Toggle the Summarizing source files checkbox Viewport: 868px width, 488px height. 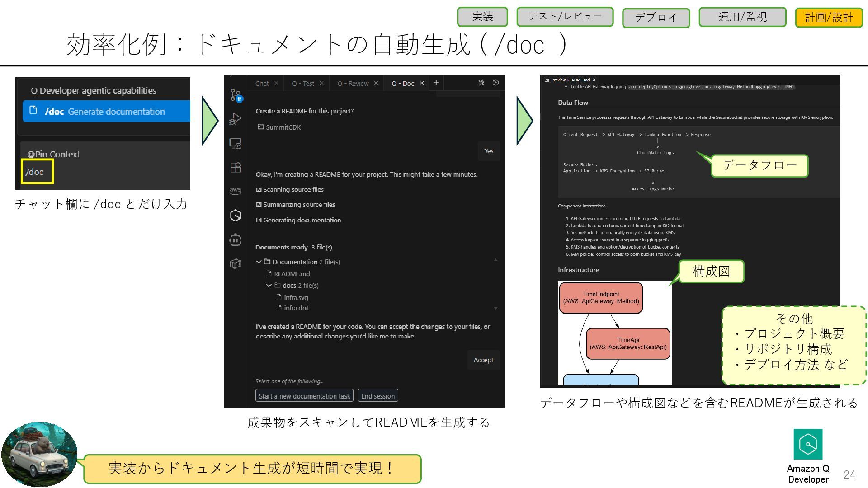(x=259, y=205)
